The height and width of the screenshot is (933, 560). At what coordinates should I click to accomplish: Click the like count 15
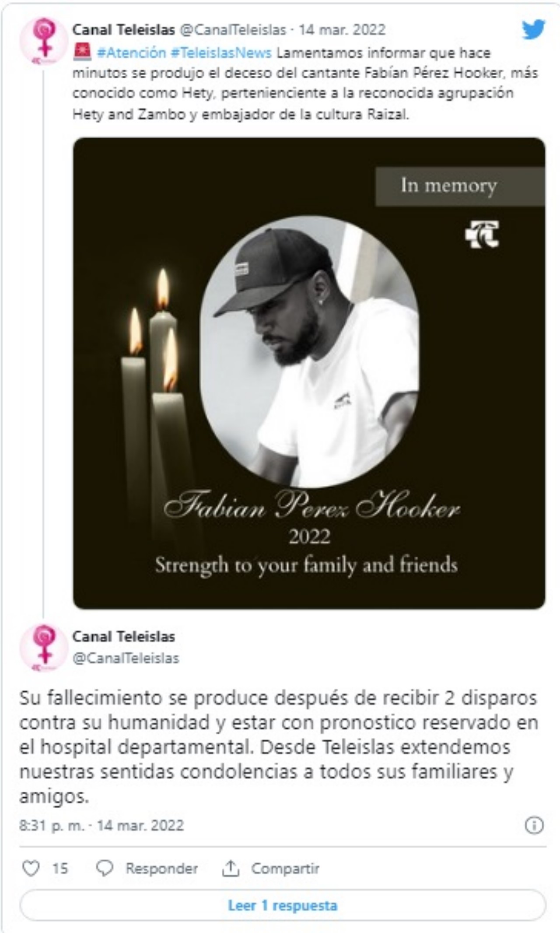60,868
